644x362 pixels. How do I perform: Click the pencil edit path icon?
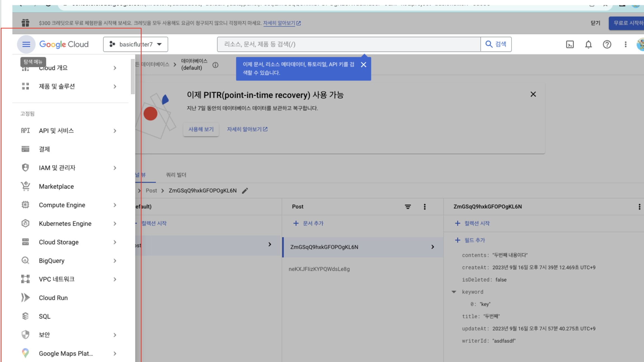tap(245, 191)
